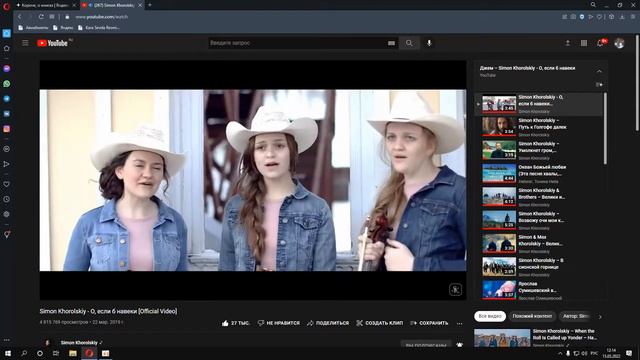Open a new browser tab

click(150, 5)
